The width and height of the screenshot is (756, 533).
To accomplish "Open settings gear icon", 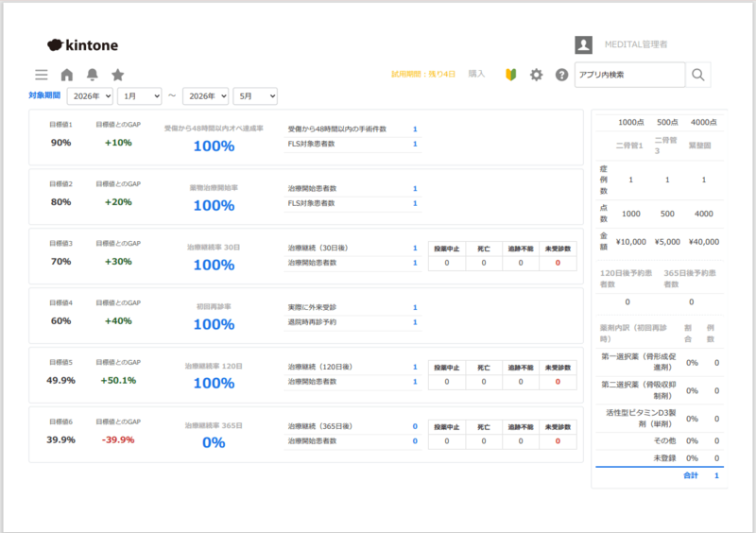I will (x=536, y=75).
